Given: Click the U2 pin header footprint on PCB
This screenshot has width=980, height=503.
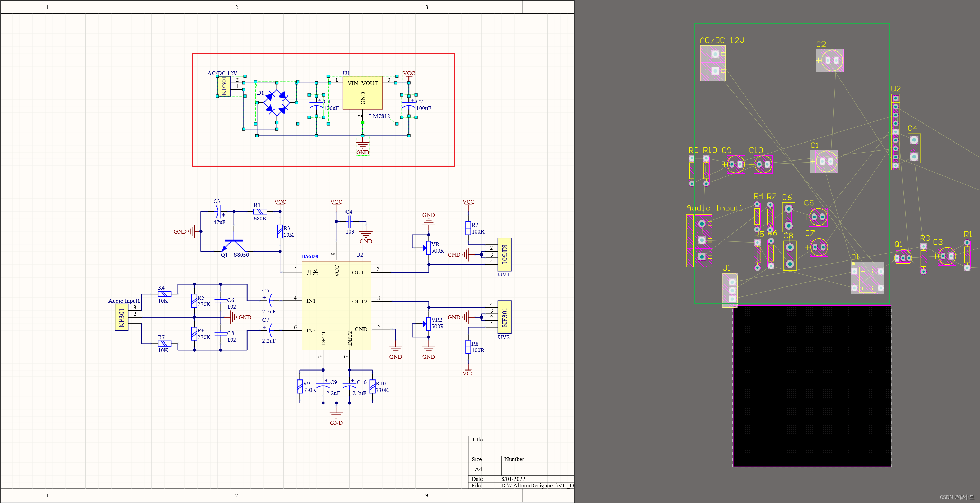Looking at the screenshot, I should tap(896, 131).
